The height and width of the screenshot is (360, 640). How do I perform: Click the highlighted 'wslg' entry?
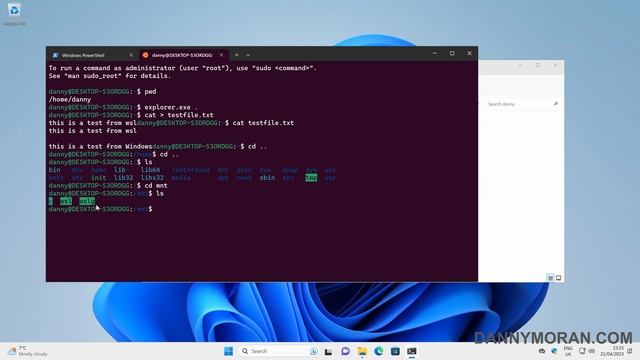coord(87,201)
